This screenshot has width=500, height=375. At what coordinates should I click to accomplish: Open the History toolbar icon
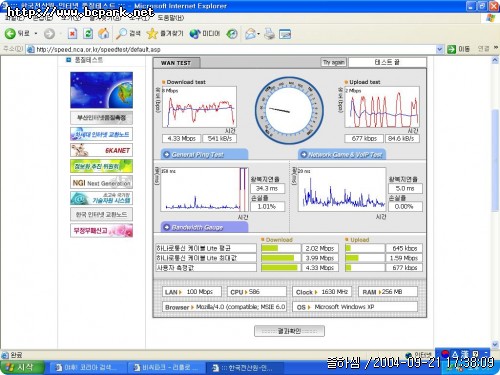point(232,33)
